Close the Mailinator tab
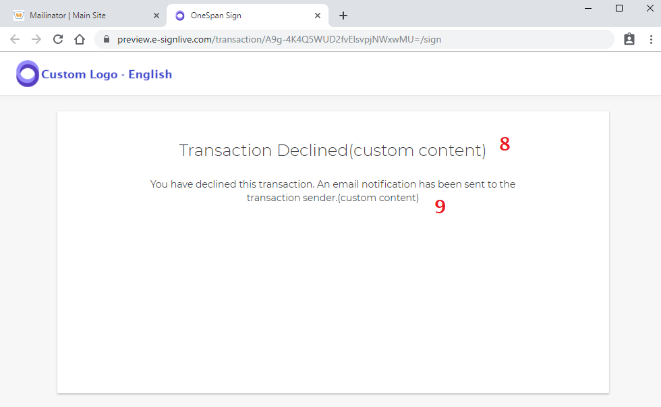 [x=156, y=16]
